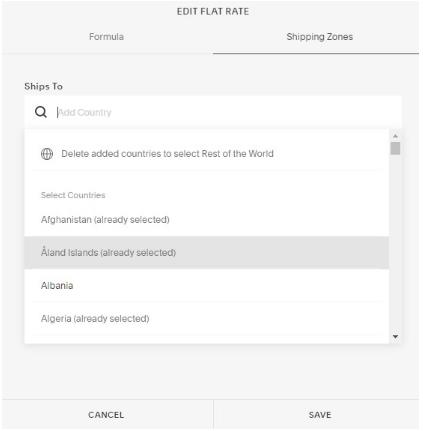
Task: Select the highlighted Åland Islands entry
Action: coord(206,252)
